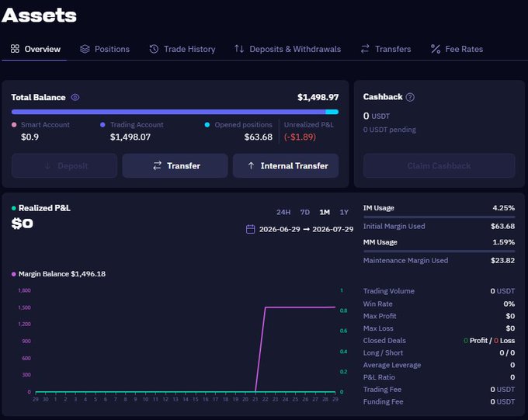
Task: Click the Transfers swap-arrows icon
Action: [x=365, y=49]
